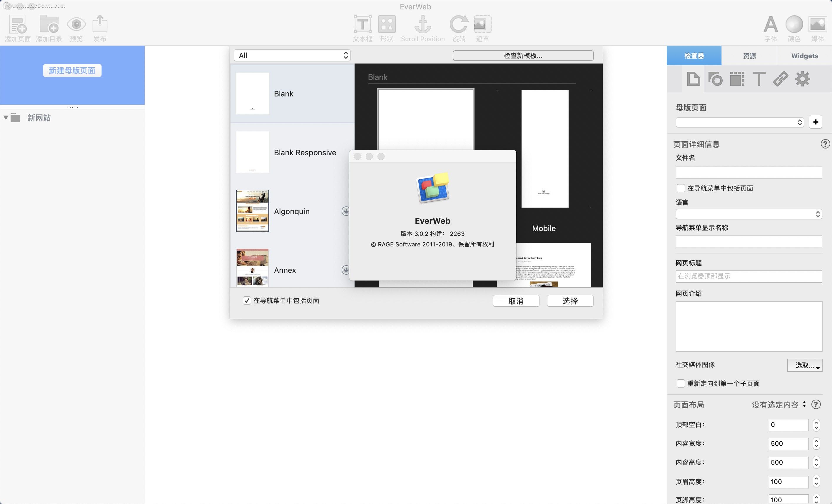Viewport: 832px width, 504px height.
Task: Click stepper for 顶部空白 value
Action: click(816, 425)
